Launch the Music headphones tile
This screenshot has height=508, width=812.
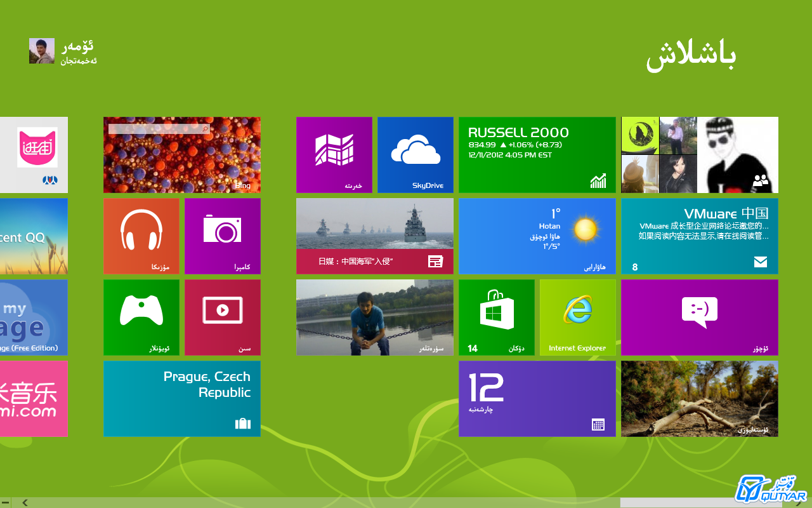point(141,236)
